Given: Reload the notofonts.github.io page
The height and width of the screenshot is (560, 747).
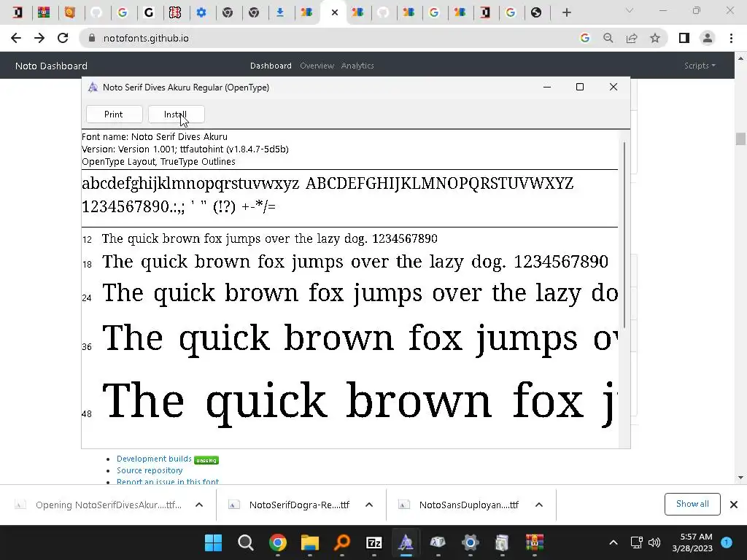Looking at the screenshot, I should pos(63,38).
